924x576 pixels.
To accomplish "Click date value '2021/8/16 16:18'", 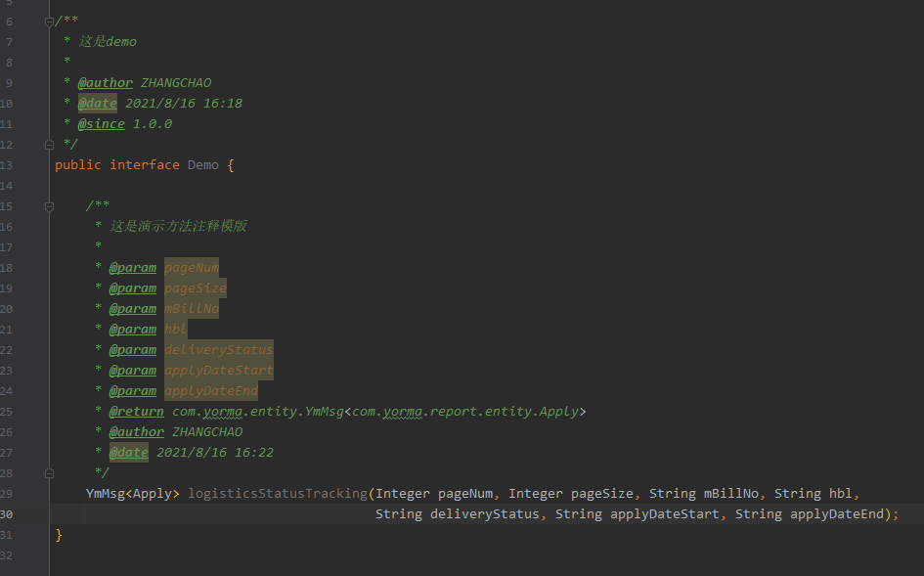I will [x=184, y=104].
